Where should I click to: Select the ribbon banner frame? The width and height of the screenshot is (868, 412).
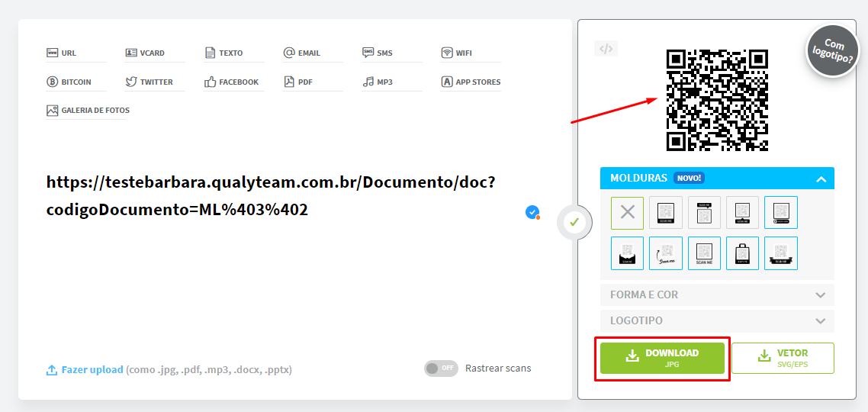tap(781, 253)
